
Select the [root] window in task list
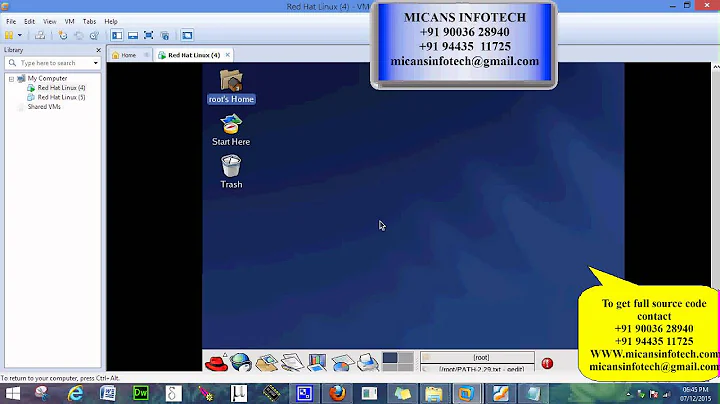tap(478, 357)
